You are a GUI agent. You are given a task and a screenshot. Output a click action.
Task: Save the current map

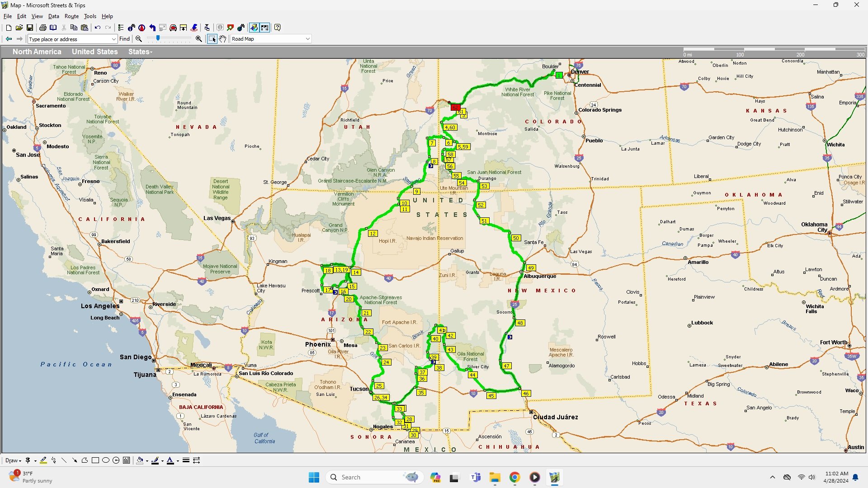(x=30, y=28)
